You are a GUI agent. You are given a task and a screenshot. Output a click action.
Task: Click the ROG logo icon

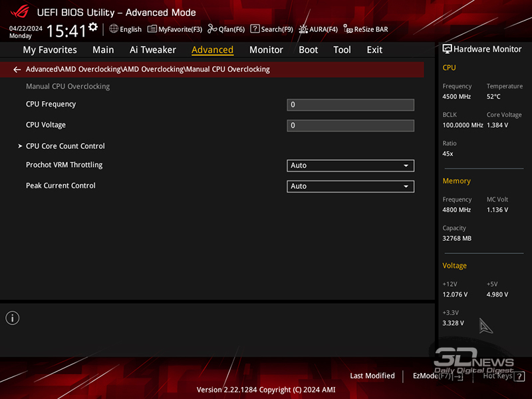pyautogui.click(x=20, y=12)
